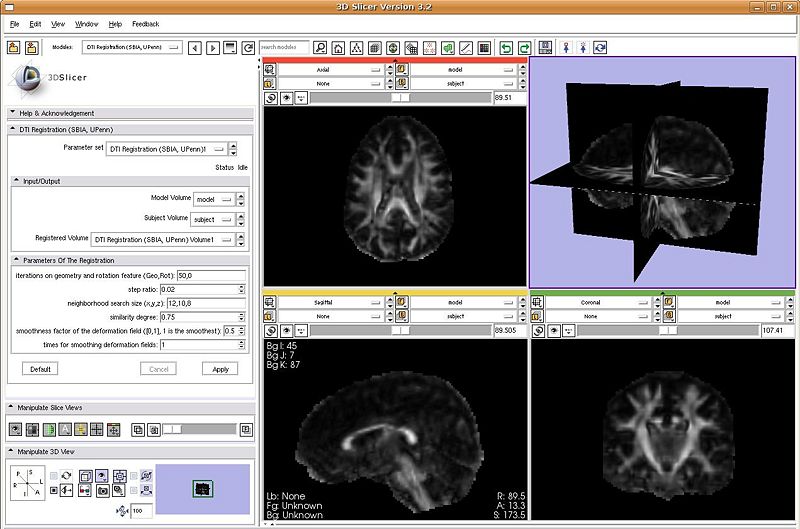
Task: Click the step ratio input field
Action: click(x=197, y=289)
